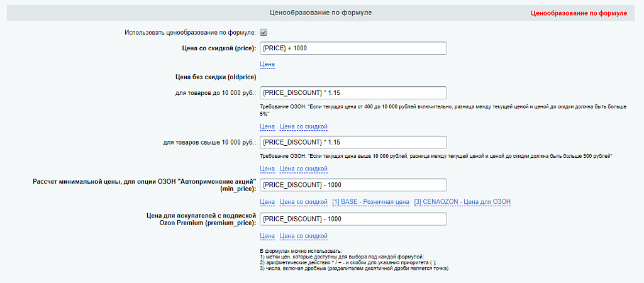
Task: Click the Ozon Premium premium_price formula field
Action: point(353,219)
